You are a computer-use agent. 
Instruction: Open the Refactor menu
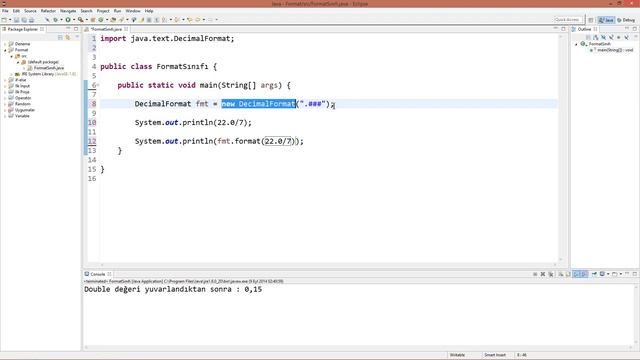[x=48, y=11]
